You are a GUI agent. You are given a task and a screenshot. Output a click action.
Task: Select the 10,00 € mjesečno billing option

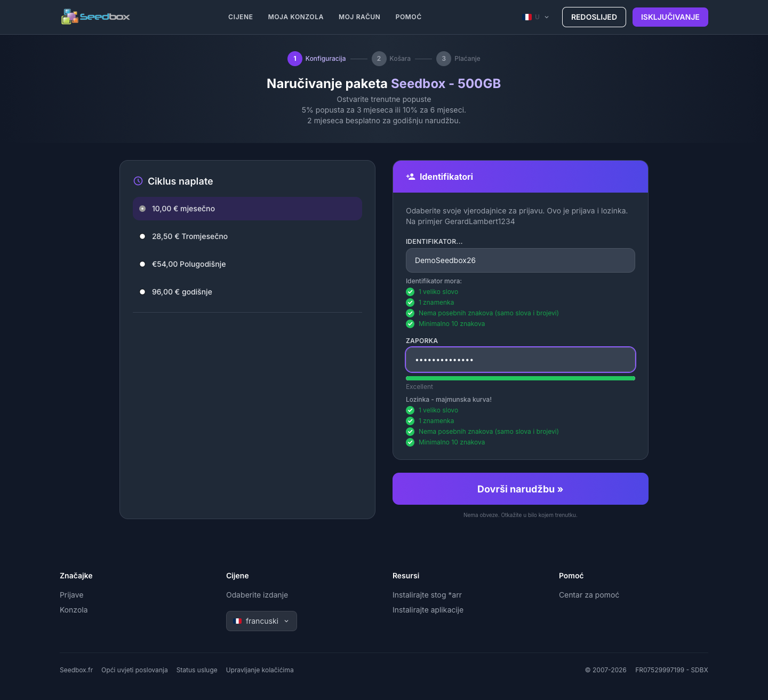247,209
